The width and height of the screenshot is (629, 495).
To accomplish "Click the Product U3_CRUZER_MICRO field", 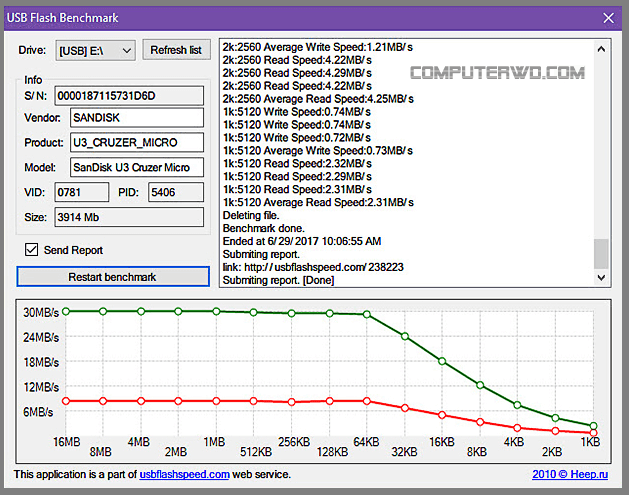I will [135, 143].
